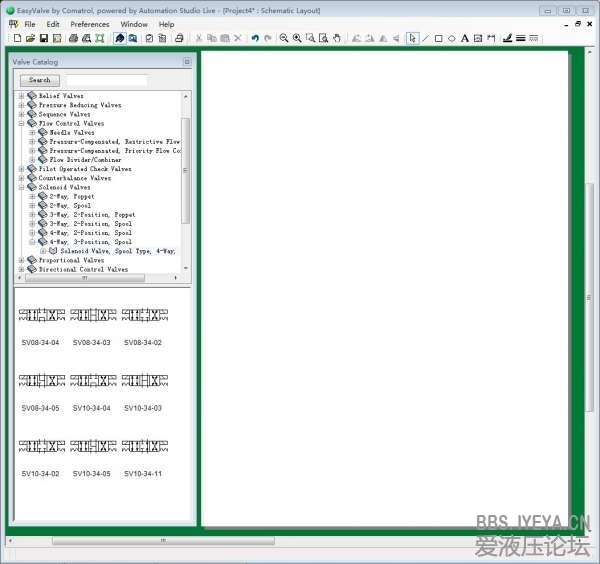Click the Print icon in toolbar
600x564 pixels.
73,38
